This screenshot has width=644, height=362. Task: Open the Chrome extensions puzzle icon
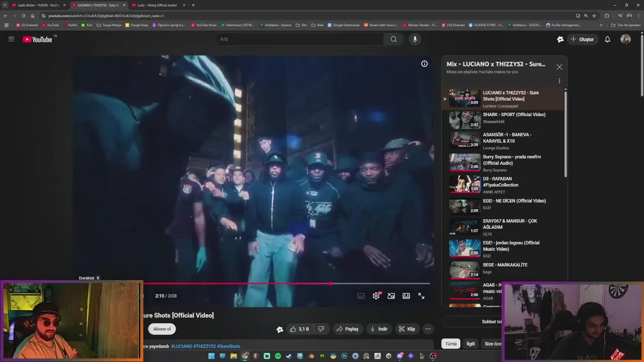[607, 16]
